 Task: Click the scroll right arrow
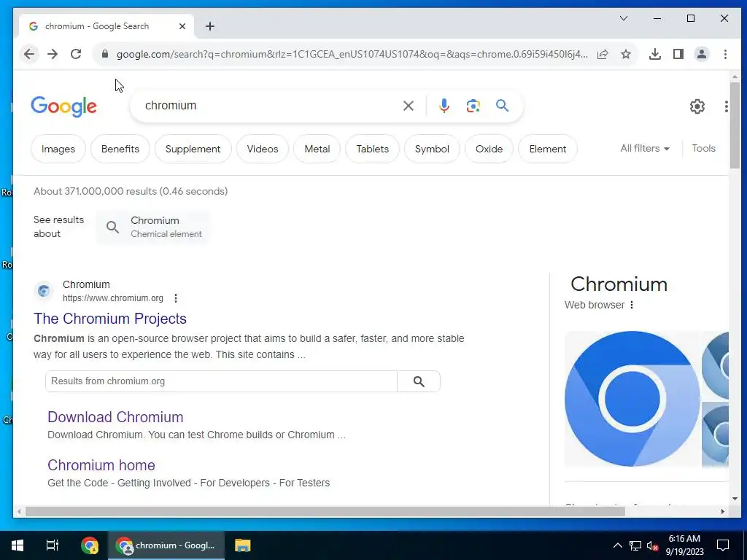pyautogui.click(x=723, y=511)
